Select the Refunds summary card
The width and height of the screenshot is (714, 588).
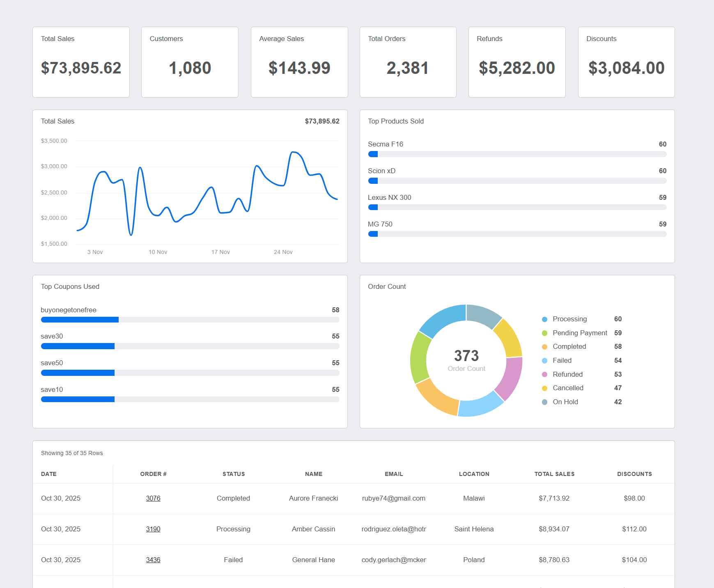tap(517, 62)
